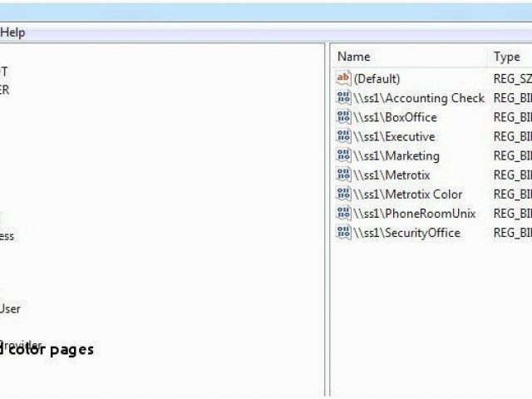This screenshot has height=399, width=532.
Task: Click the Marketing binary value icon
Action: 343,155
